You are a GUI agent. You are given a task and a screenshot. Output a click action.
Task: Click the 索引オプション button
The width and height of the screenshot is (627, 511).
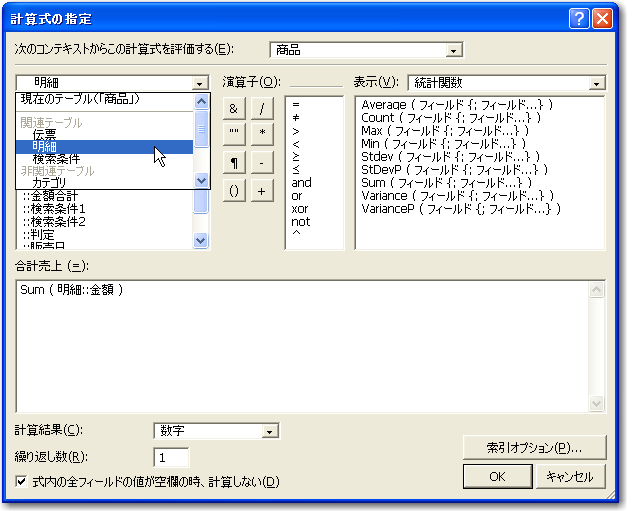point(535,447)
